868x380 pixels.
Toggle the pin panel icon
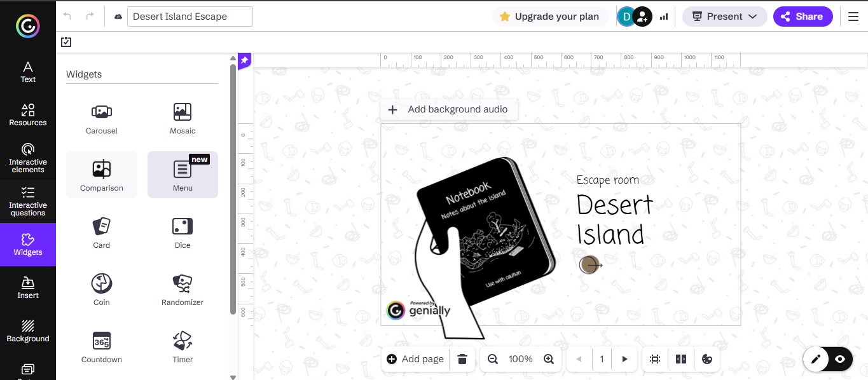click(x=244, y=60)
